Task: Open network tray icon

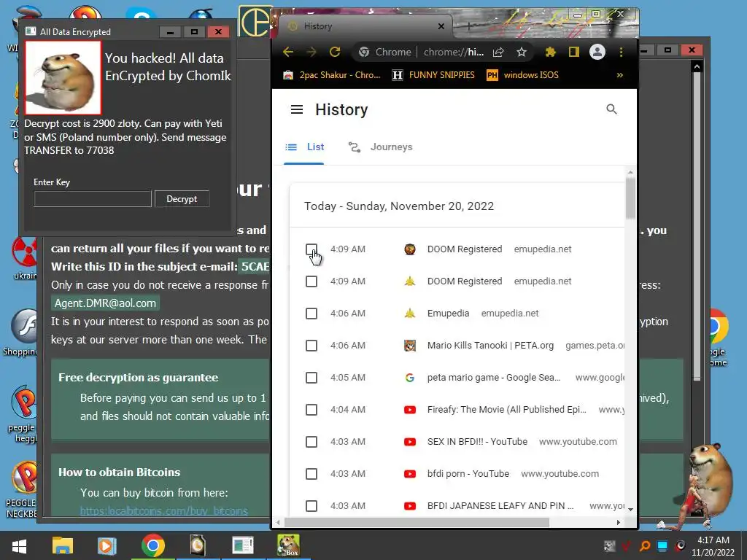Action: (662, 546)
